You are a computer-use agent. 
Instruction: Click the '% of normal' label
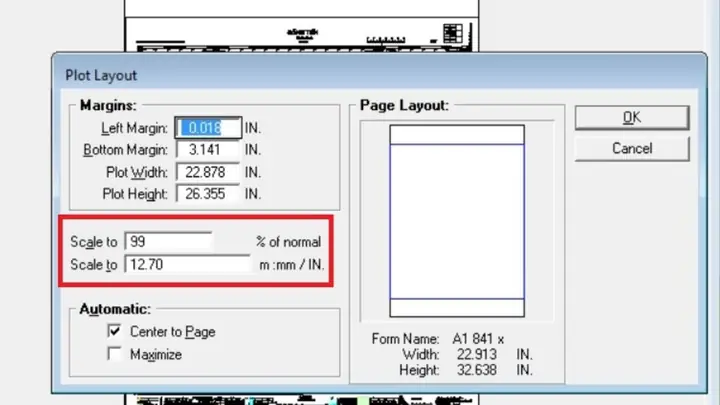288,242
